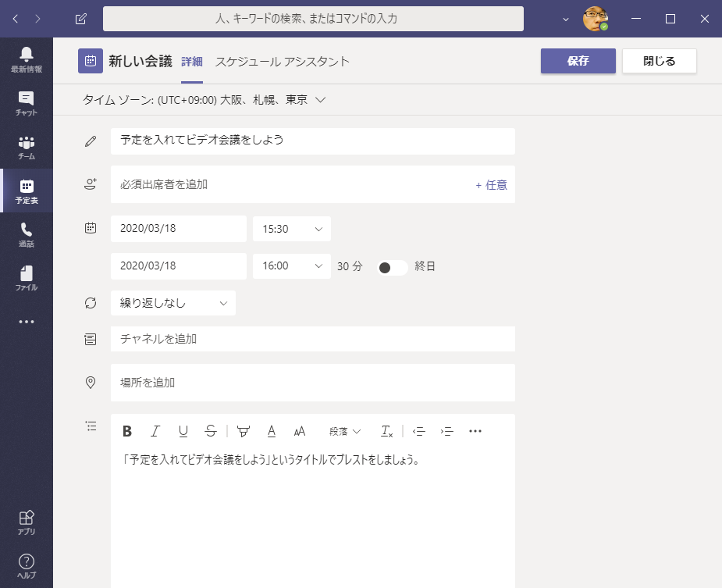
Task: Click the + 任意 optional attendees link
Action: (x=491, y=185)
